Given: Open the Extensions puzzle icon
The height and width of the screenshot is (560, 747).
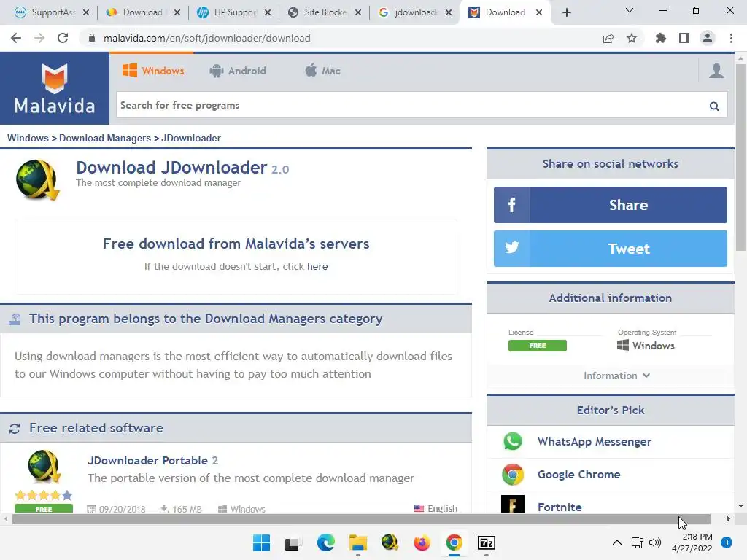Looking at the screenshot, I should (660, 38).
